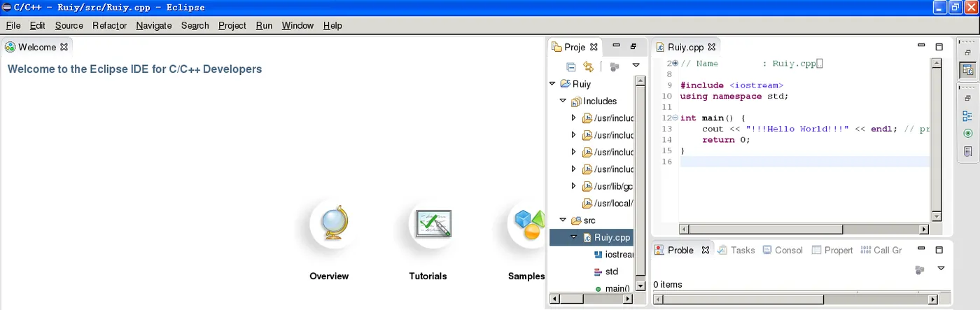Close the Ruiy.cpp editor tab
Viewport: 980px width, 310px height.
[x=712, y=47]
